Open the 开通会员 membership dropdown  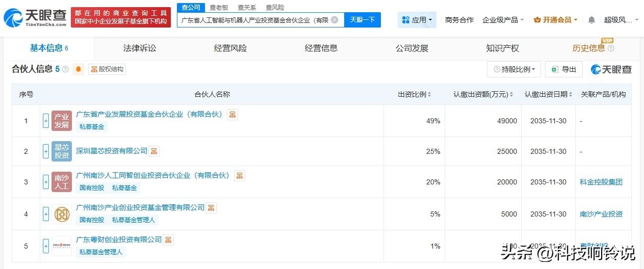tap(555, 20)
